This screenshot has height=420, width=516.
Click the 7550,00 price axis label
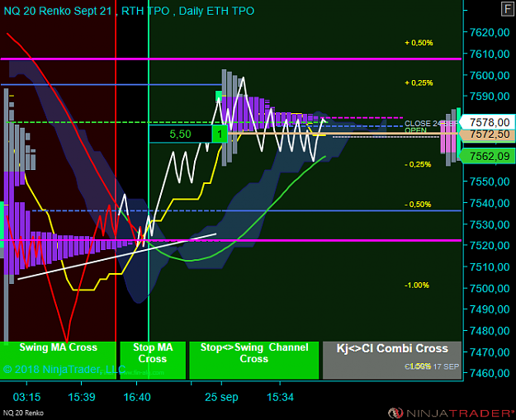click(490, 182)
